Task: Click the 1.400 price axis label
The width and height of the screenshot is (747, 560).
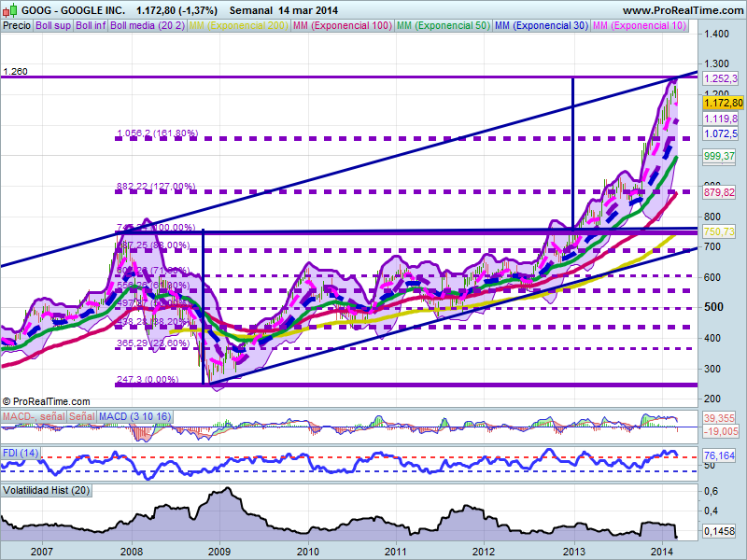Action: pos(716,34)
